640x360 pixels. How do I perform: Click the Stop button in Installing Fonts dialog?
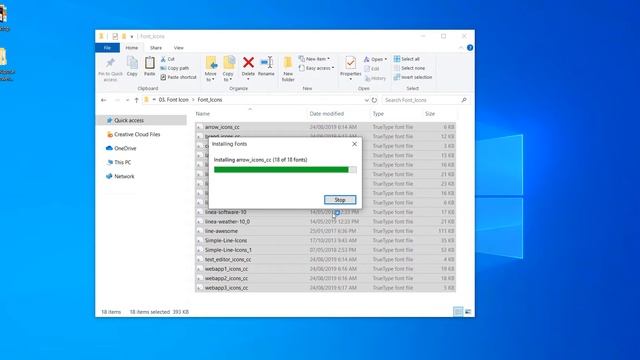pos(340,200)
